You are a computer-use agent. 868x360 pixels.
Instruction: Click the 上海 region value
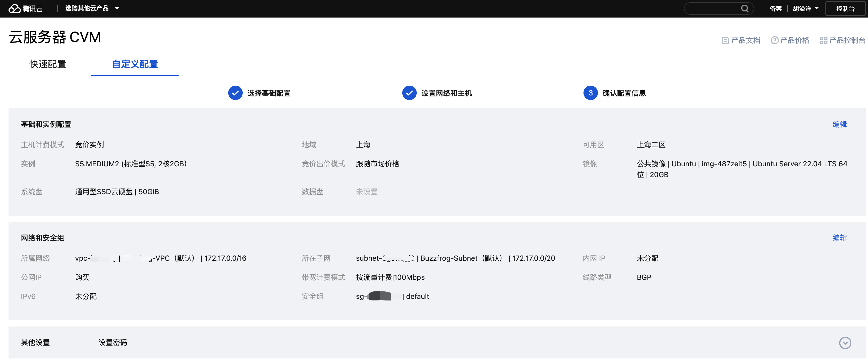pos(363,145)
